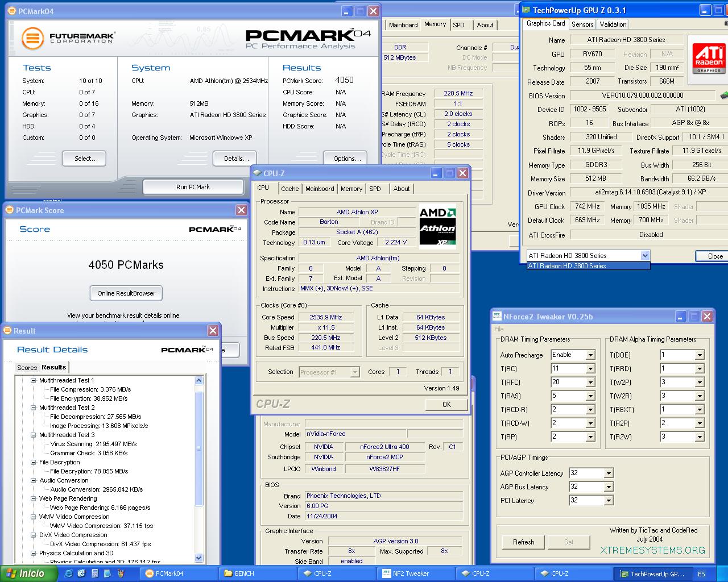Click the Run PCMark button

click(x=193, y=187)
